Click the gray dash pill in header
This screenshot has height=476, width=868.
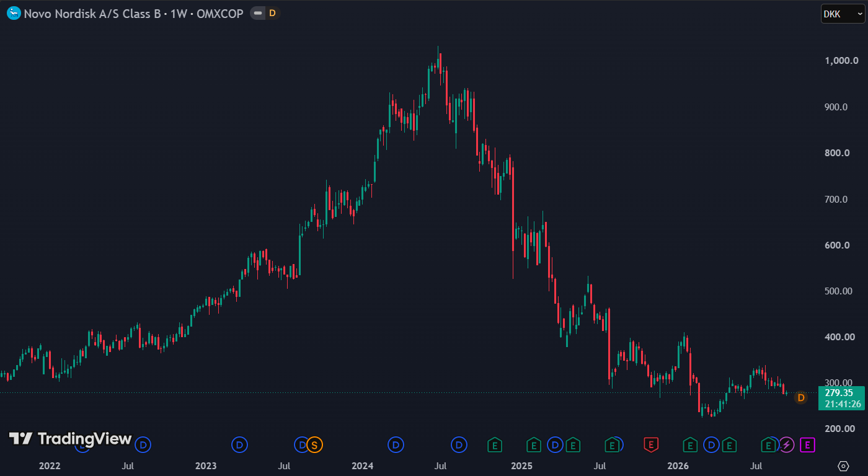point(258,13)
